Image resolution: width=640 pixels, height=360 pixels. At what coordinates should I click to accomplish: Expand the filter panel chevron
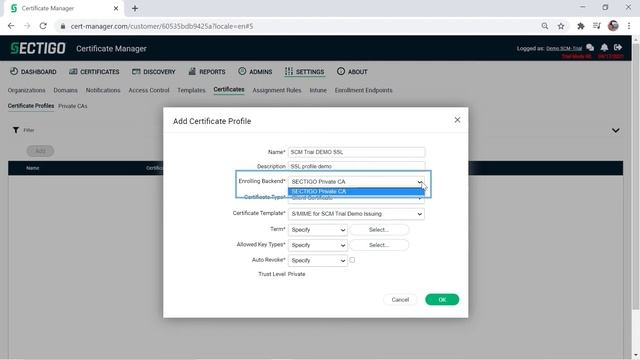tap(616, 131)
